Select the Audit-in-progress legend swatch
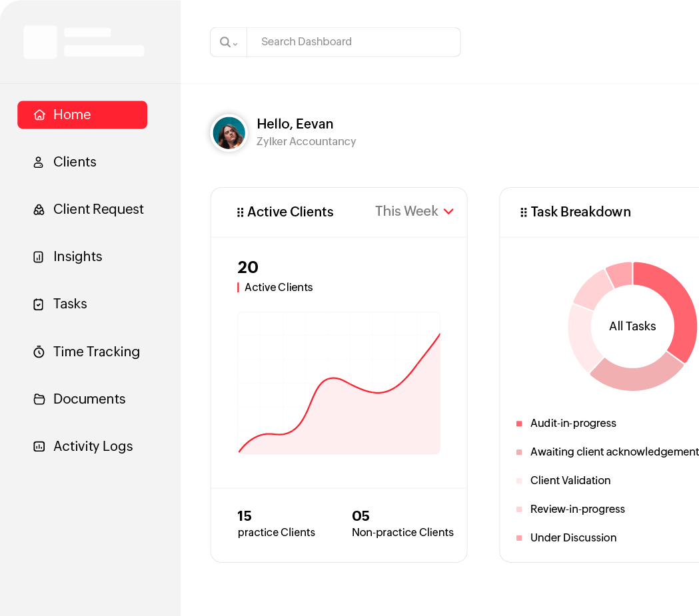Image resolution: width=699 pixels, height=616 pixels. [x=519, y=423]
